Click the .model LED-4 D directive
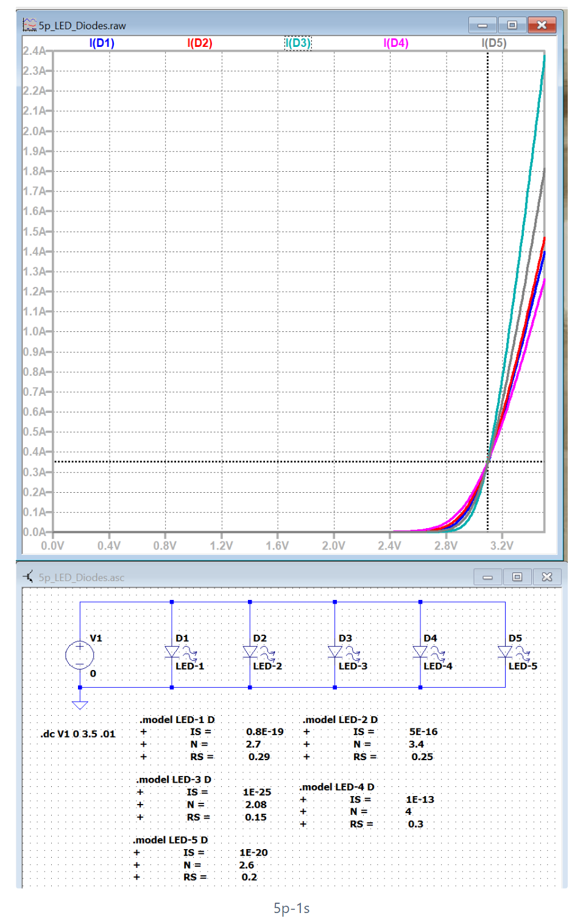Screen dimensions: 583x924 pos(336,786)
